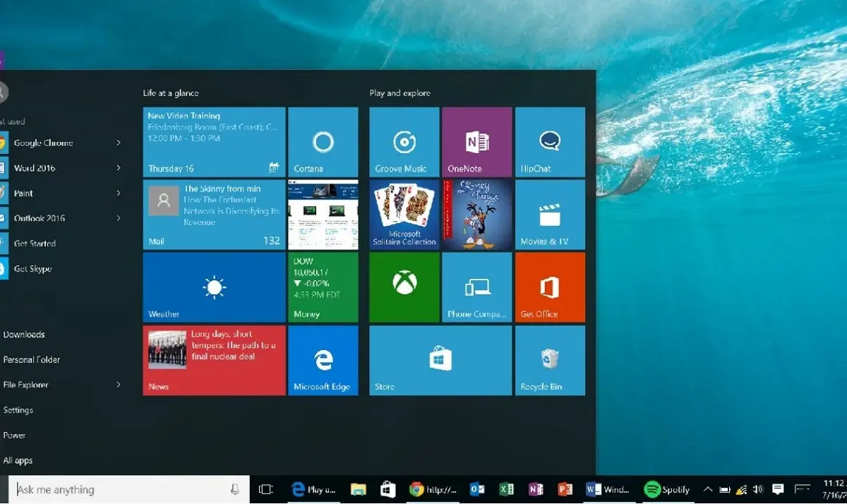Switch to Edge window on taskbar
Image resolution: width=847 pixels, height=504 pixels.
coord(314,489)
